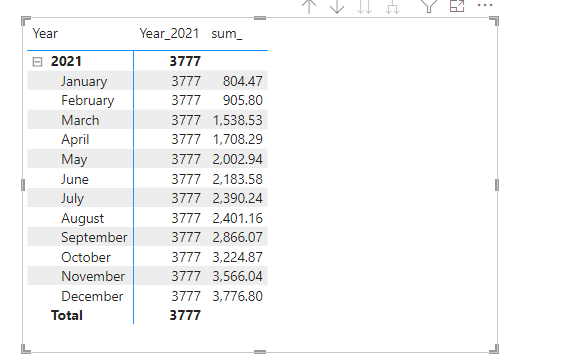Select the September row label
The width and height of the screenshot is (568, 360).
point(94,238)
